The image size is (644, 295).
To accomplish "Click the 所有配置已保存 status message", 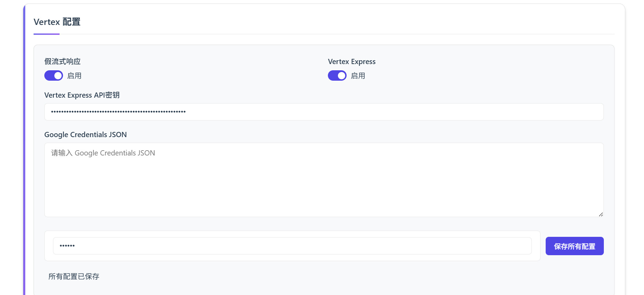I will tap(74, 276).
